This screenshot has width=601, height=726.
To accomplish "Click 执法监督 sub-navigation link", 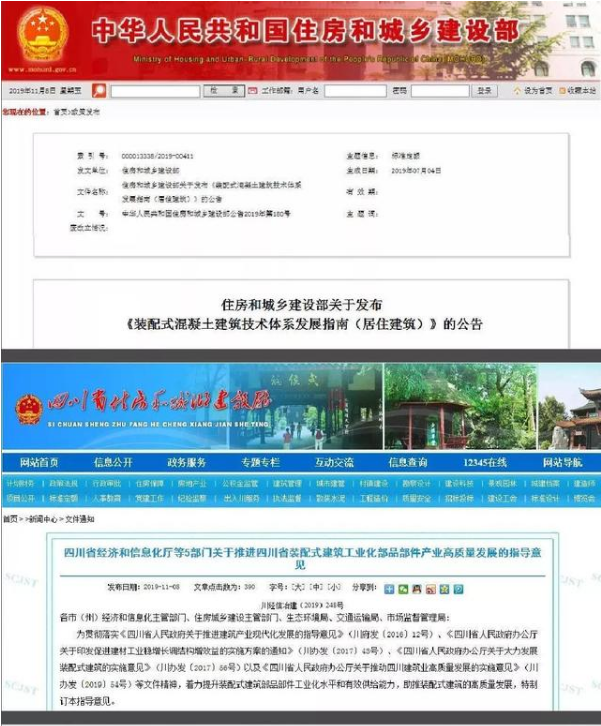I will click(287, 498).
